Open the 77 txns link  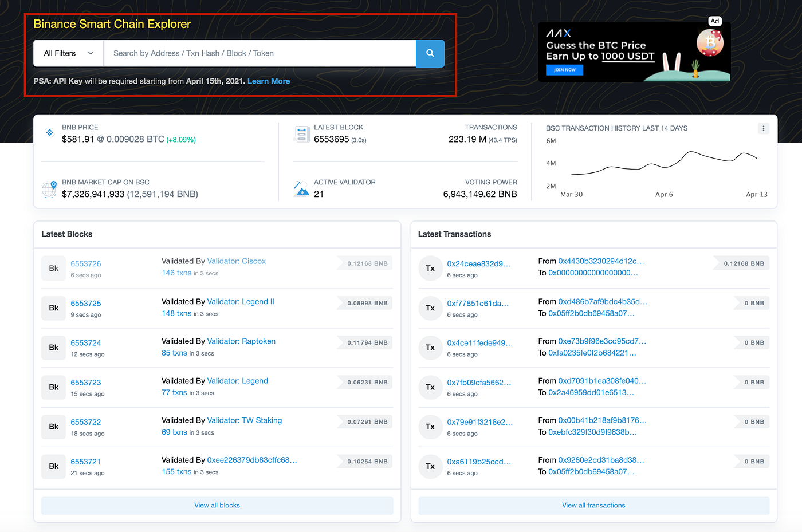(174, 393)
